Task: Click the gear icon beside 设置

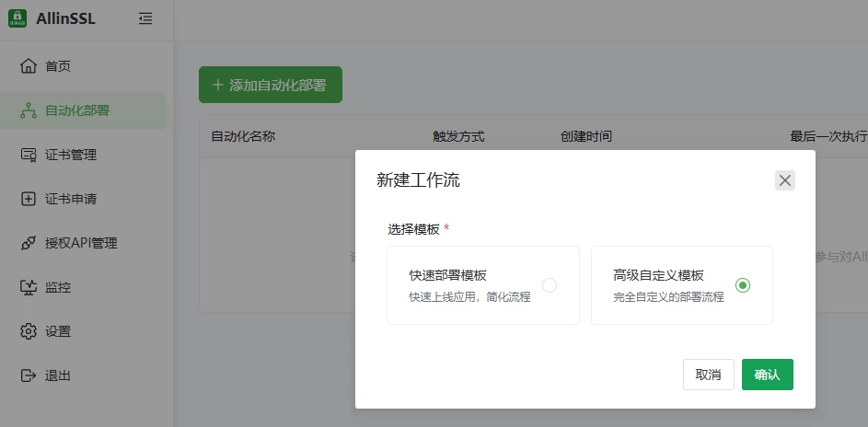Action: pos(29,332)
